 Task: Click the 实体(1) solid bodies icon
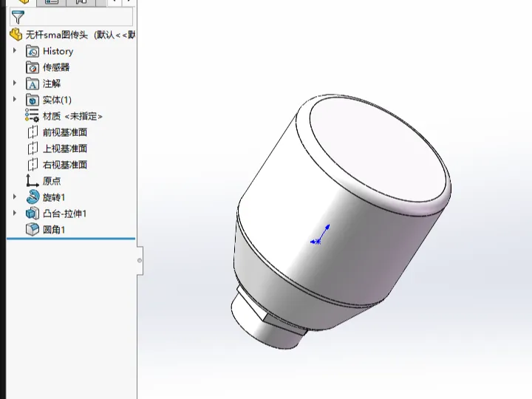pyautogui.click(x=33, y=100)
